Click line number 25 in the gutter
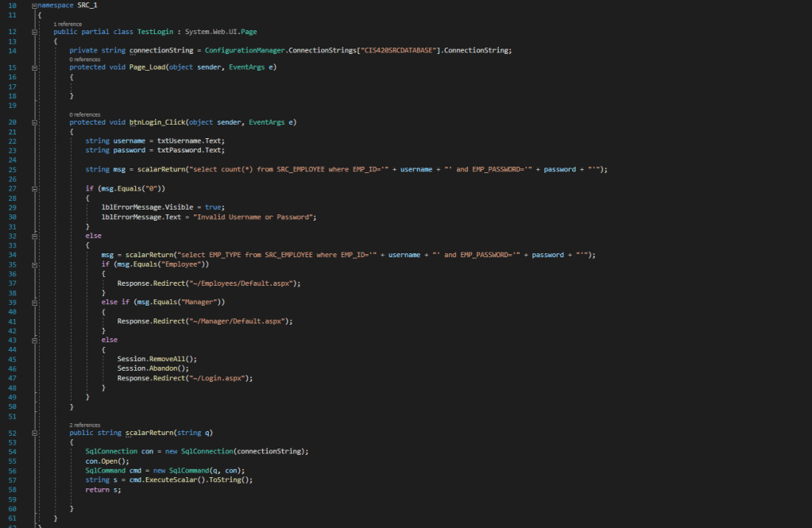Screen dimensions: 812x528 (12, 169)
